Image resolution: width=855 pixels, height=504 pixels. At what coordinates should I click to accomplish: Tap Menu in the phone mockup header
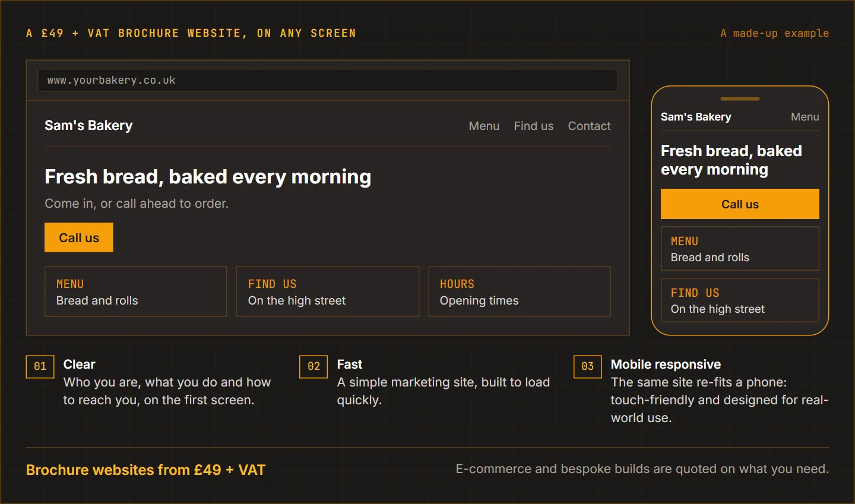pyautogui.click(x=805, y=117)
